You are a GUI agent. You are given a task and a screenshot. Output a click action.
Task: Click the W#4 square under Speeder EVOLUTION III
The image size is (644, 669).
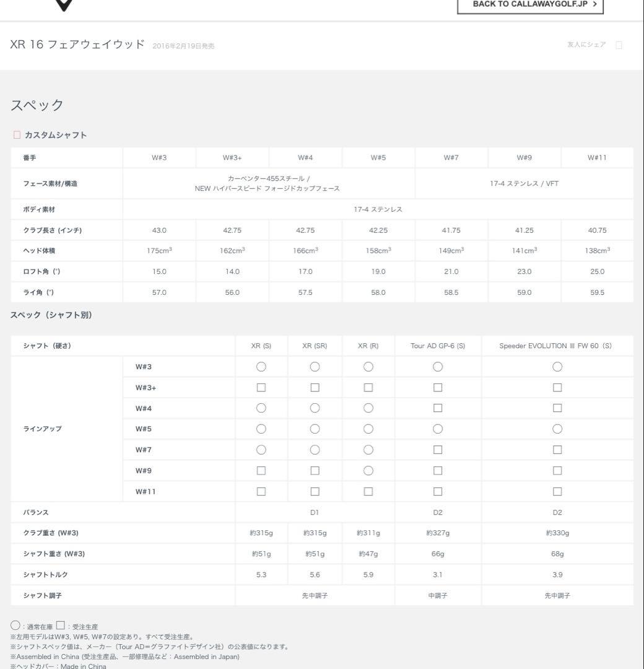[557, 408]
